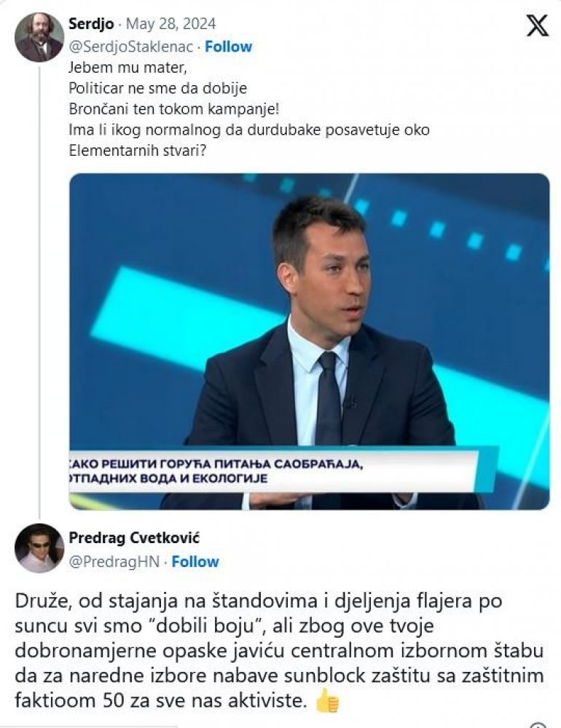This screenshot has width=561, height=728.
Task: Open the TV interview image in the tweet
Action: coord(309,341)
